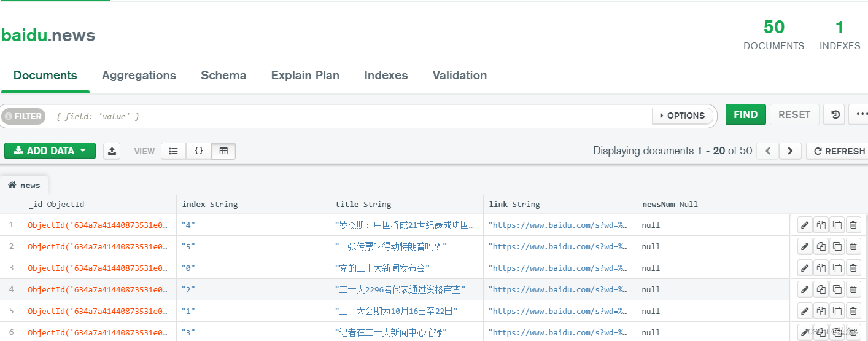Click the RESET button
868x341 pixels.
(794, 115)
